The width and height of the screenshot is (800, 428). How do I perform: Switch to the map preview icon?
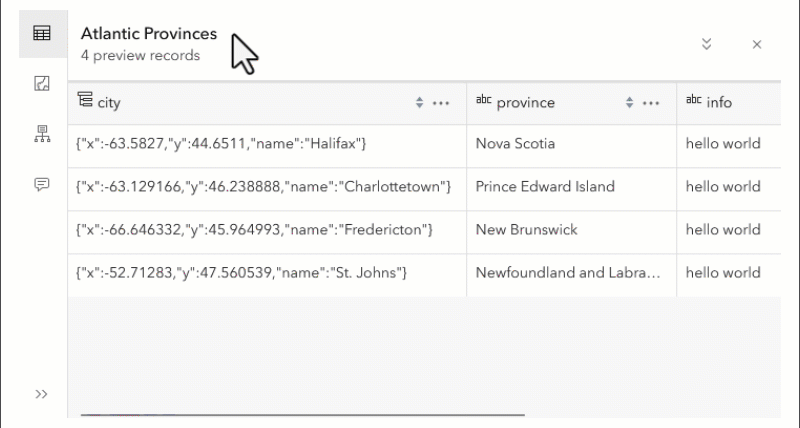[x=42, y=84]
